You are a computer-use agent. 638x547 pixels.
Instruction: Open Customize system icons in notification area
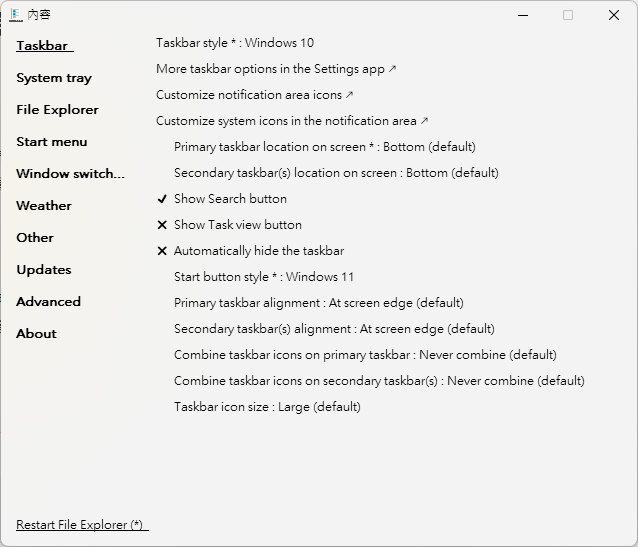[292, 121]
